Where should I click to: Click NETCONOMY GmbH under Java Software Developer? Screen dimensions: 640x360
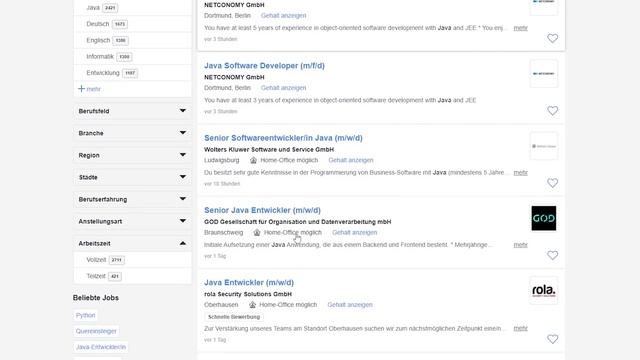click(234, 77)
